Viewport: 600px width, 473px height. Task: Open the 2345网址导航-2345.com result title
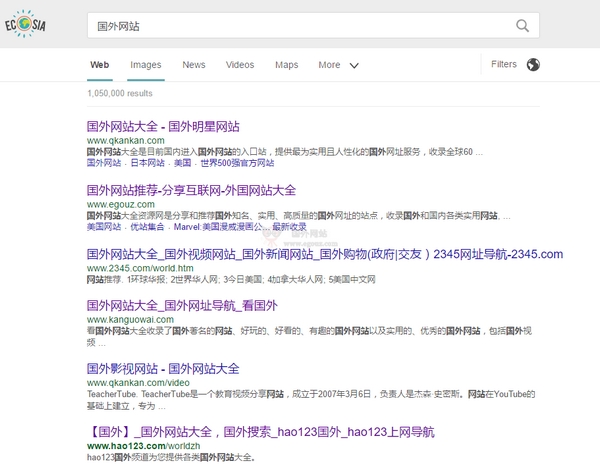(324, 254)
